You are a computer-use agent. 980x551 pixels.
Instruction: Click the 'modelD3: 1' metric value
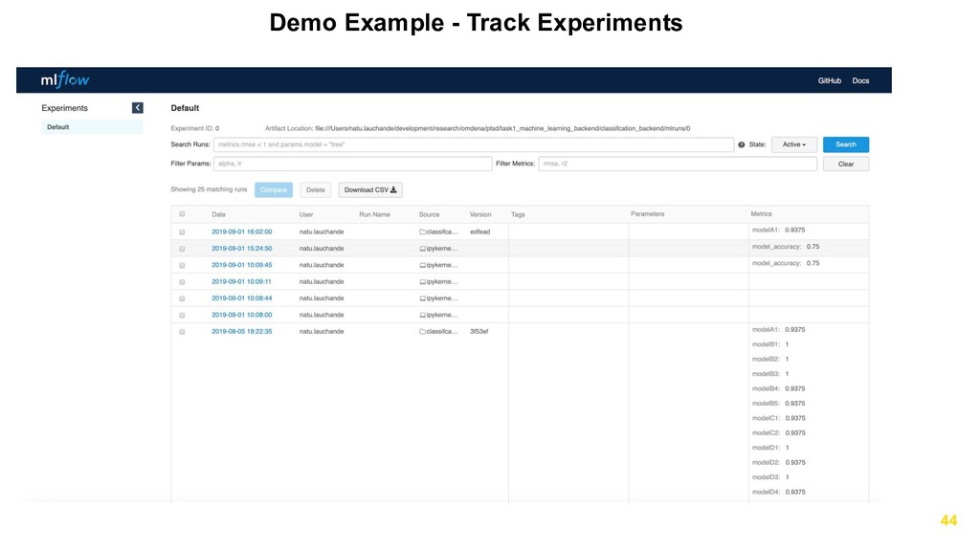770,477
